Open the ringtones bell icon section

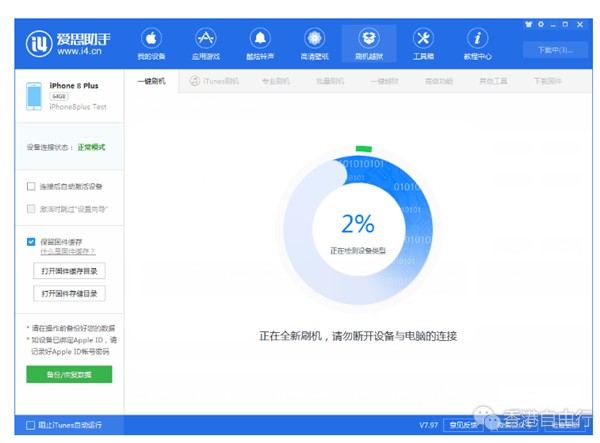260,44
